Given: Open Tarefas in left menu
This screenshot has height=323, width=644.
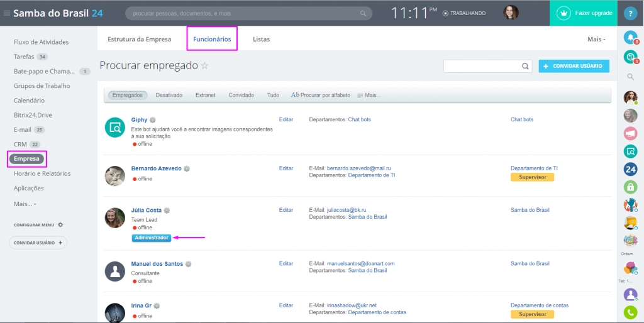Looking at the screenshot, I should tap(24, 57).
